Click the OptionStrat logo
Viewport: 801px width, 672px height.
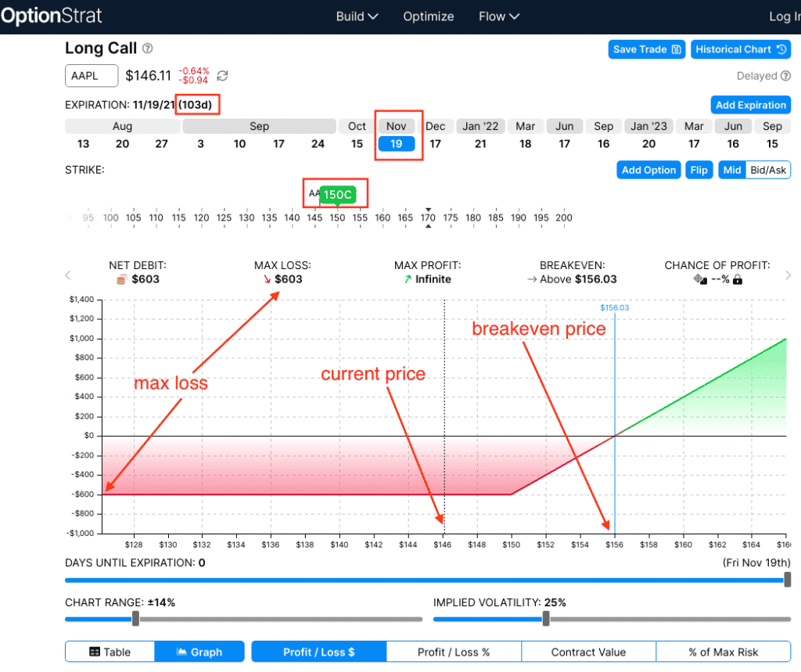[51, 16]
